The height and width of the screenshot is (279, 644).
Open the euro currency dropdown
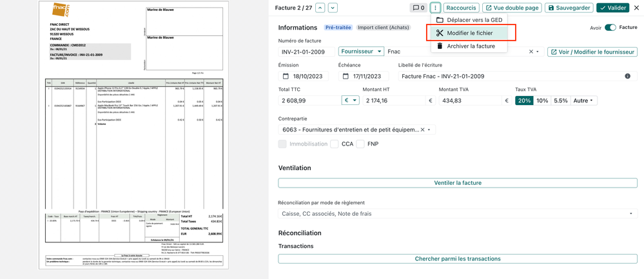coord(350,101)
